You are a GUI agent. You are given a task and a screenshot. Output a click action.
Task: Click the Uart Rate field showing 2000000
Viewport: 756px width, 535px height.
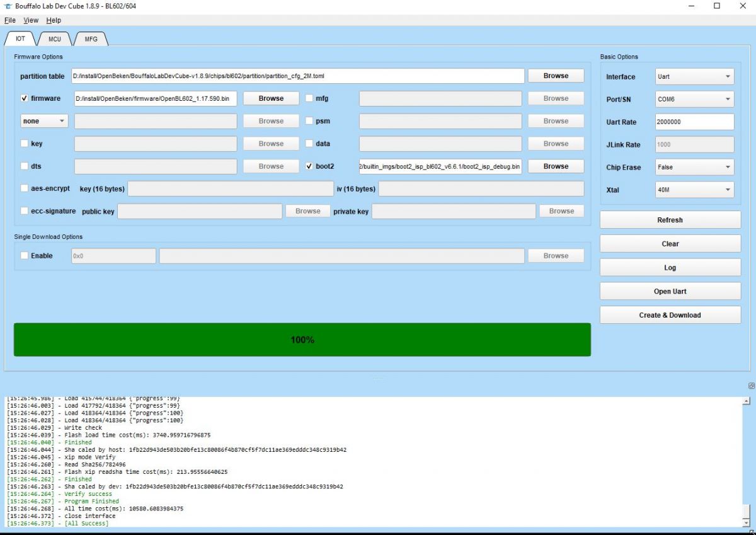click(695, 122)
